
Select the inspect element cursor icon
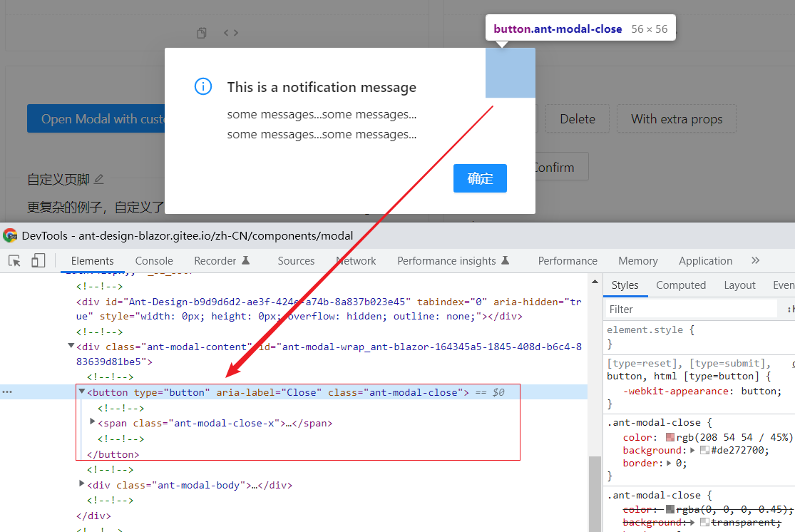13,260
